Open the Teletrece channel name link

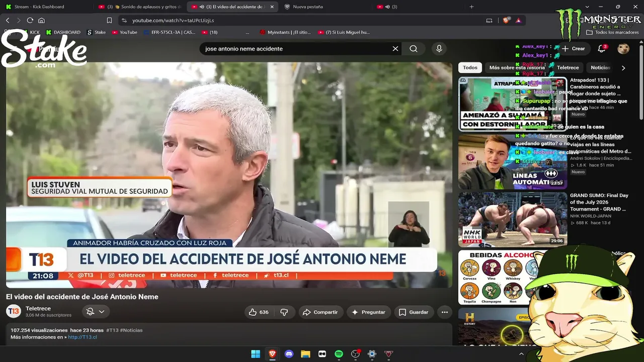click(38, 308)
